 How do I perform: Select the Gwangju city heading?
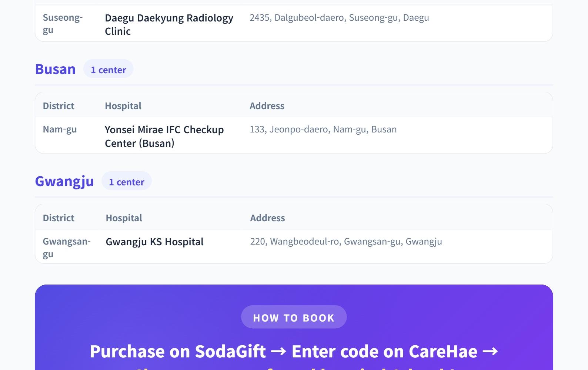[64, 181]
